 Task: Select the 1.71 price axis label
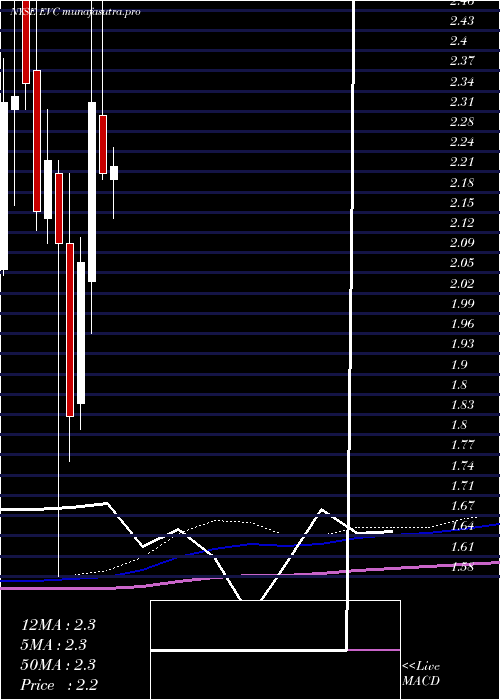462,485
